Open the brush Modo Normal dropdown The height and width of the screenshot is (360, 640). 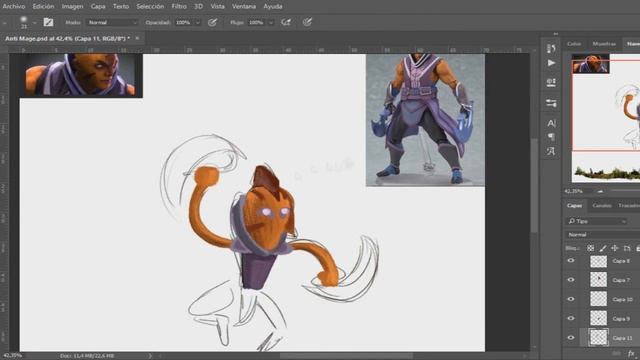112,22
